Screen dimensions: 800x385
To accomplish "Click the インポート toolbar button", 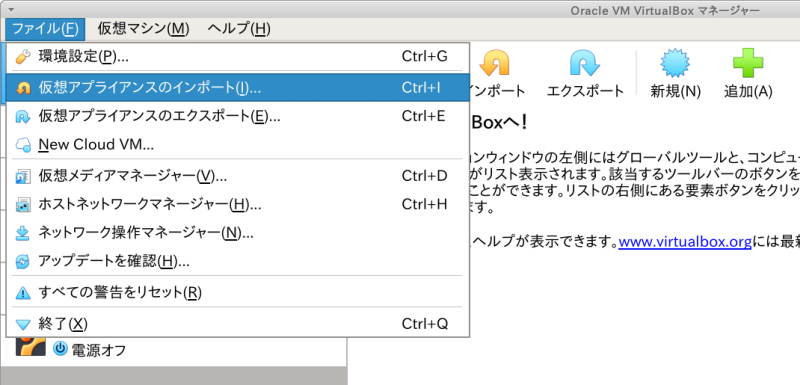I will [x=496, y=74].
